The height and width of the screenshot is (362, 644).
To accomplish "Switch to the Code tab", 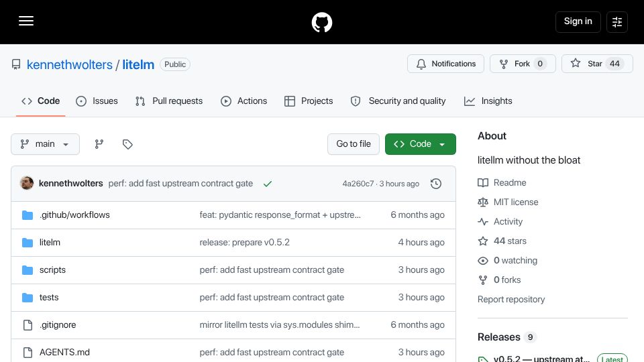I will click(x=41, y=101).
